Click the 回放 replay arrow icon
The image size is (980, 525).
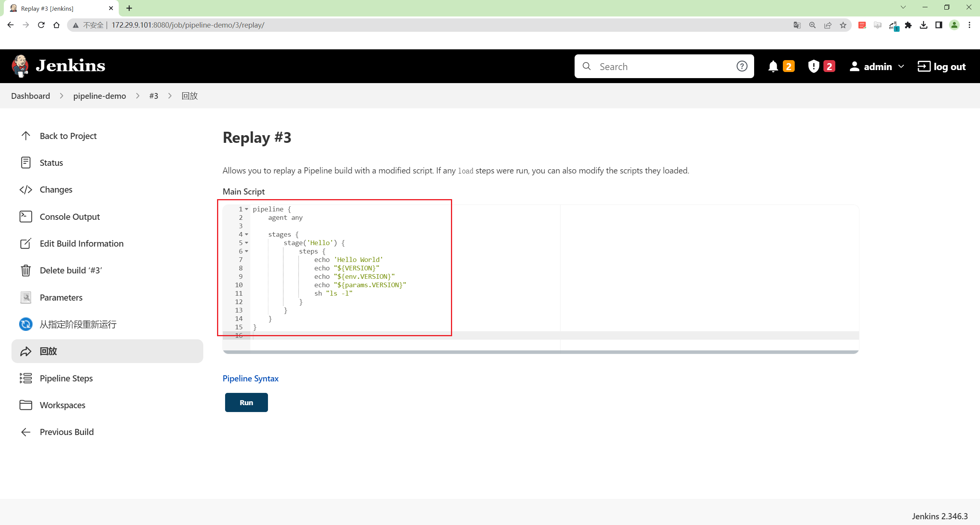pyautogui.click(x=26, y=352)
